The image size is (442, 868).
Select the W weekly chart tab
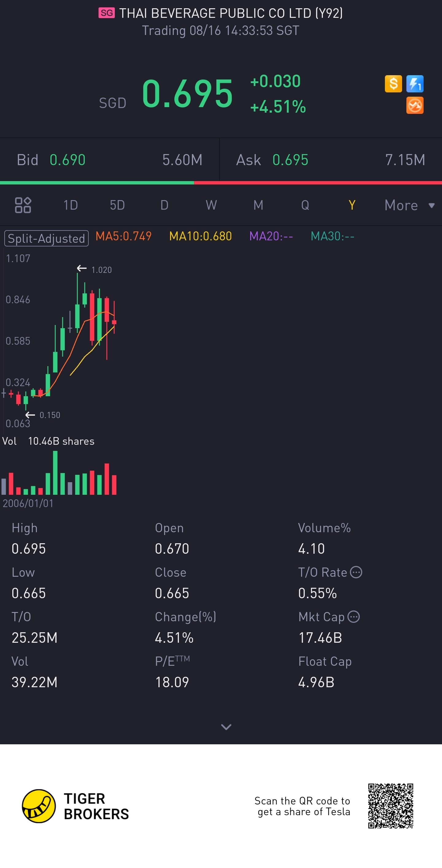pyautogui.click(x=211, y=205)
